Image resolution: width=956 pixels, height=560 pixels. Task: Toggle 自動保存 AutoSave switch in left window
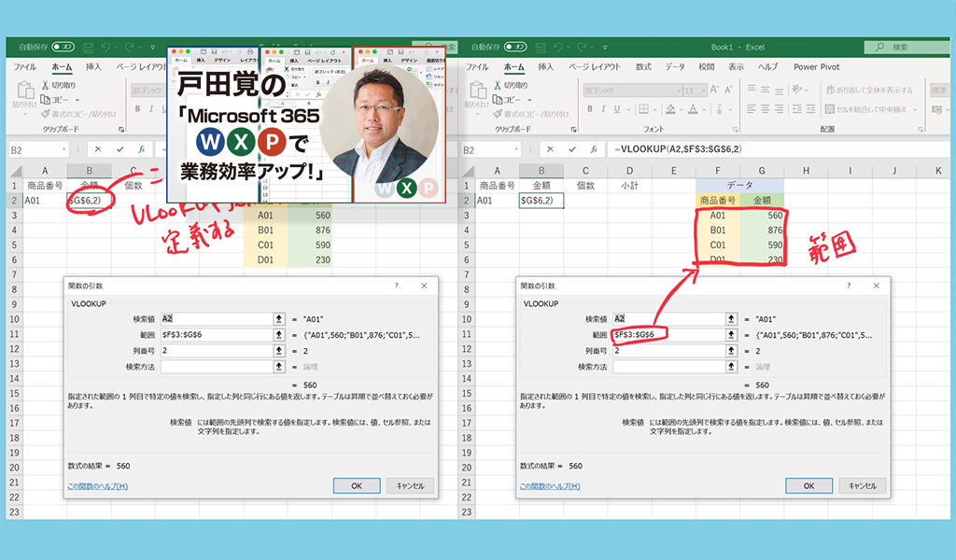[63, 47]
